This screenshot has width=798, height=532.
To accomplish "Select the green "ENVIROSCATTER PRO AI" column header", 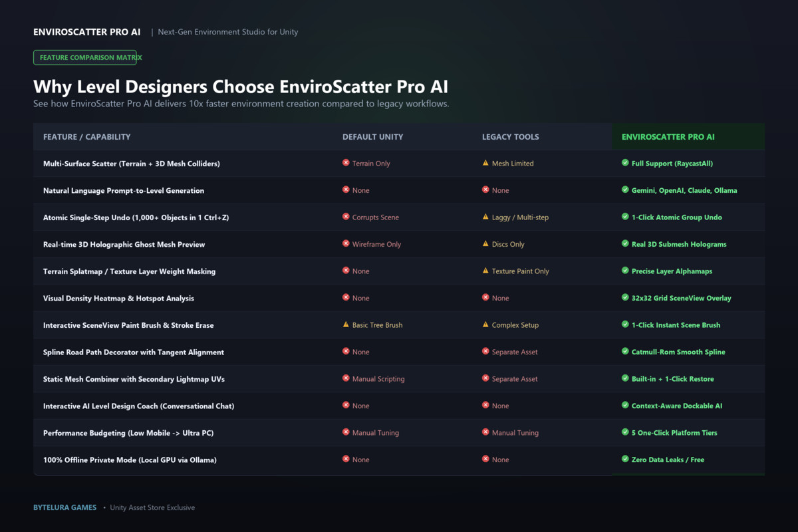I will click(x=668, y=137).
